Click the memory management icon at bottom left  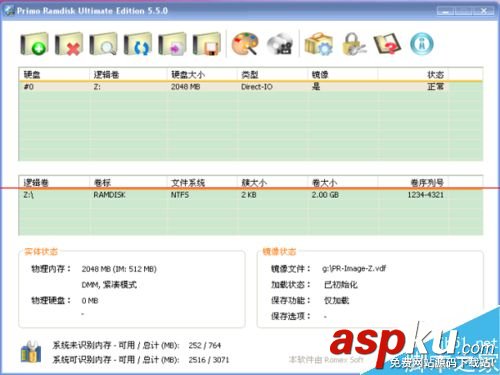coord(31,352)
